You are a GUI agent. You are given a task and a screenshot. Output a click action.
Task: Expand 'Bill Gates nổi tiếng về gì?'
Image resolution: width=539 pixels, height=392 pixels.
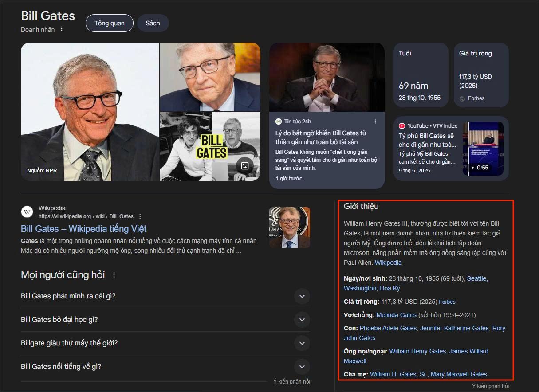click(x=165, y=367)
